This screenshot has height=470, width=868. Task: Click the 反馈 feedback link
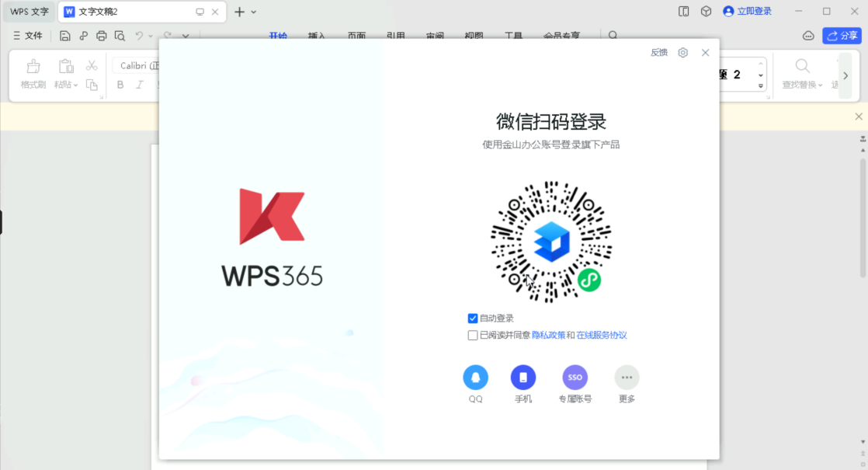(x=658, y=52)
